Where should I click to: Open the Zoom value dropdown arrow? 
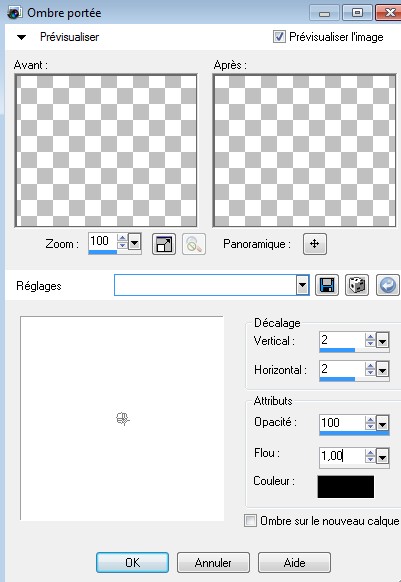pyautogui.click(x=134, y=243)
